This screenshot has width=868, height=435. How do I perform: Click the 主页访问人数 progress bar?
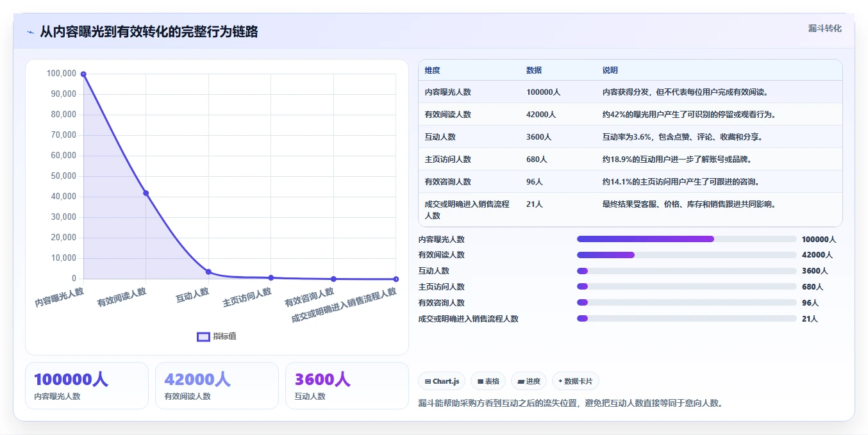[x=687, y=286]
